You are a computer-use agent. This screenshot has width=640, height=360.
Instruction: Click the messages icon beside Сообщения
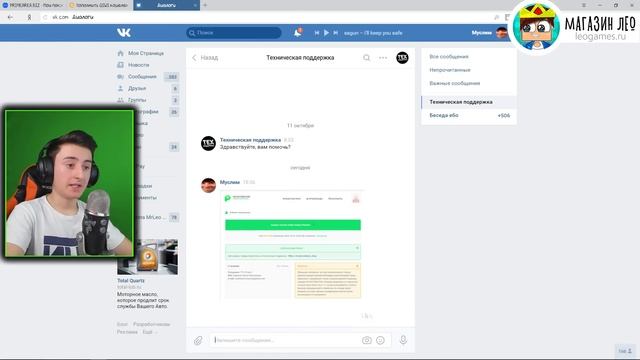(120, 77)
